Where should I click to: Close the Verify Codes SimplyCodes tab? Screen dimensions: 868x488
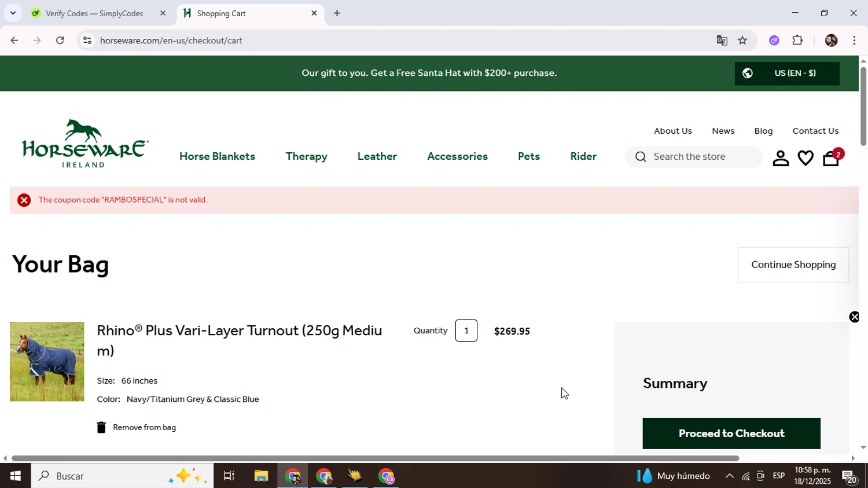click(x=163, y=13)
